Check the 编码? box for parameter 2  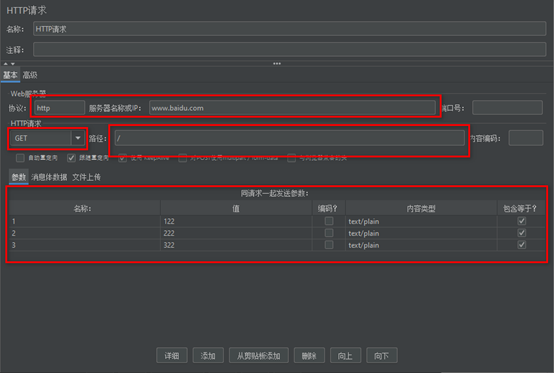tap(329, 233)
